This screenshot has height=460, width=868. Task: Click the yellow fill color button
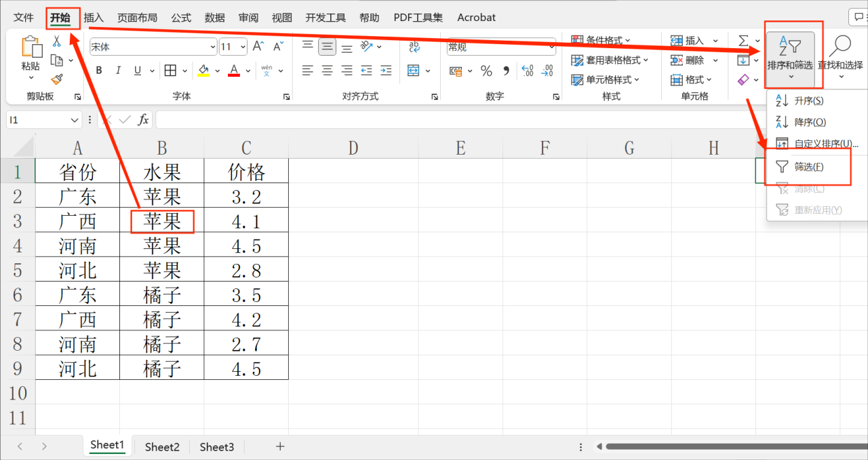tap(204, 71)
